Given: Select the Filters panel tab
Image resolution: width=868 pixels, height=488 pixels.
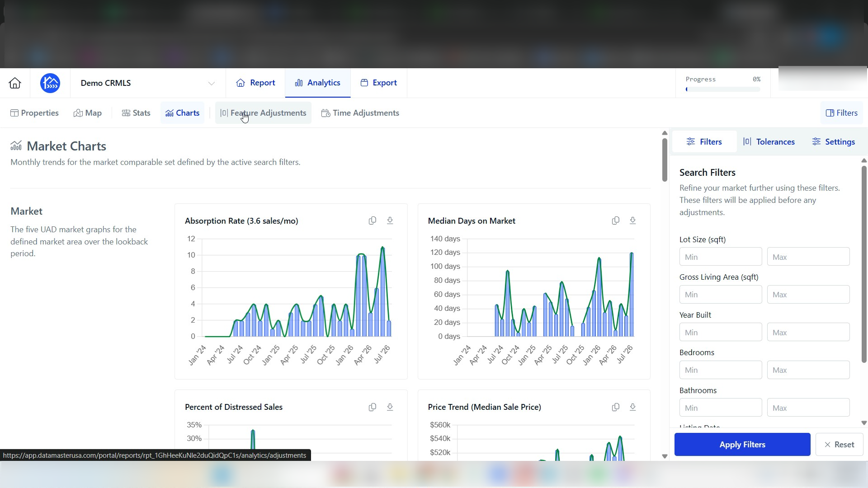Looking at the screenshot, I should click(x=704, y=142).
